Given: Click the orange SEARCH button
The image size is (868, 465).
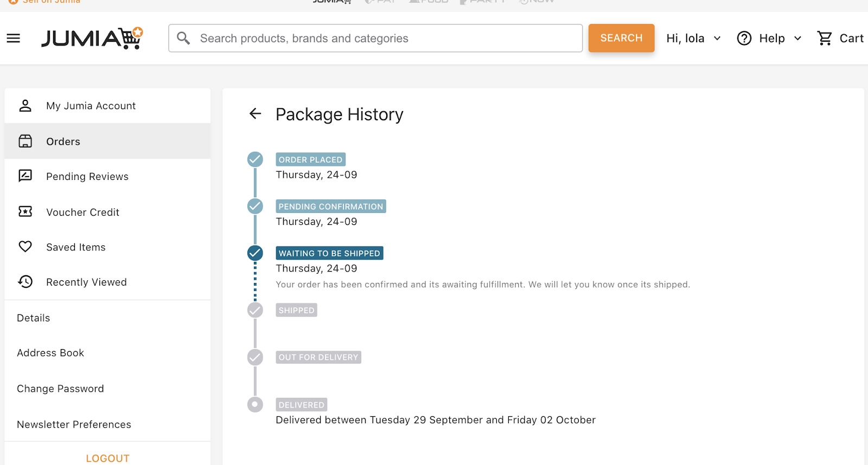Looking at the screenshot, I should (x=621, y=38).
